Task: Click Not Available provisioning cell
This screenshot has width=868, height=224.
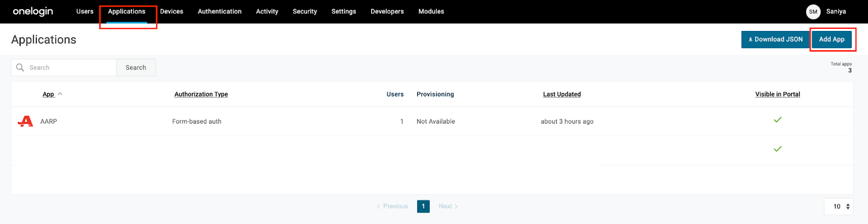Action: [436, 121]
